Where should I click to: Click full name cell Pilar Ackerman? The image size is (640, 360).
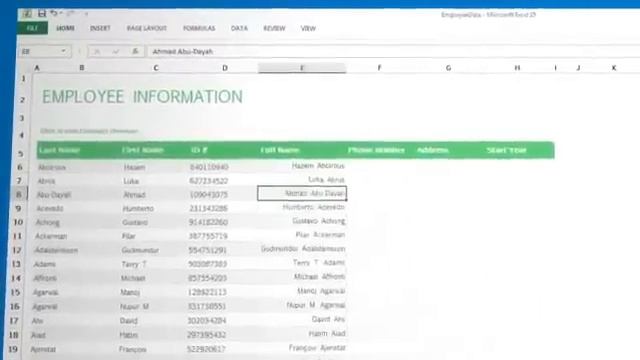click(320, 235)
